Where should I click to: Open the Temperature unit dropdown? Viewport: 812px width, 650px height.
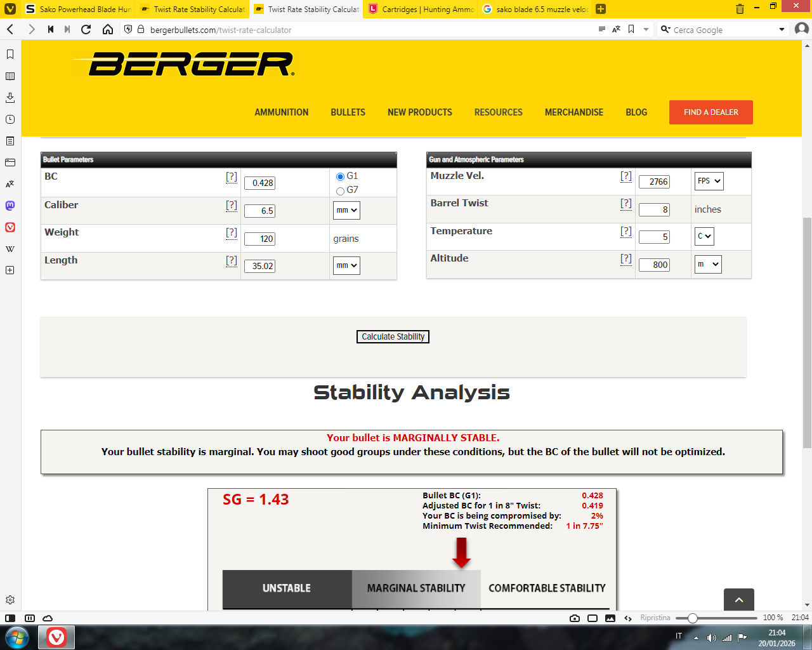tap(704, 236)
